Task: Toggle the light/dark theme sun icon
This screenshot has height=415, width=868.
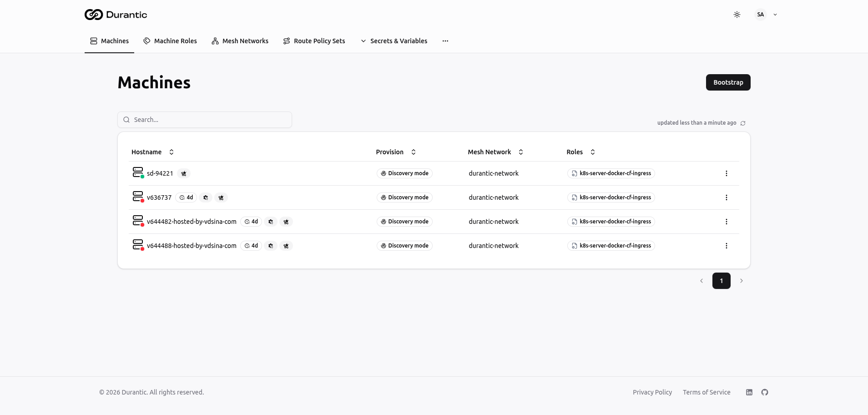Action: (737, 15)
